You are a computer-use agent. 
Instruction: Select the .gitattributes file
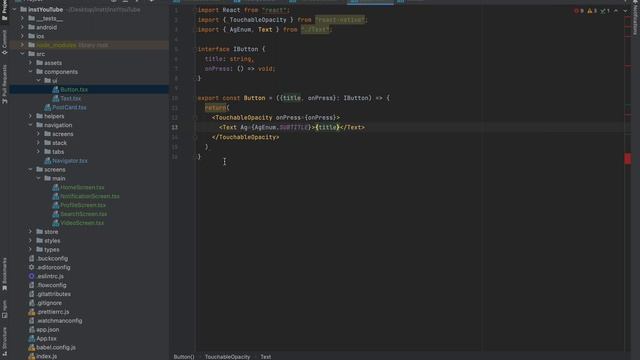(53, 294)
